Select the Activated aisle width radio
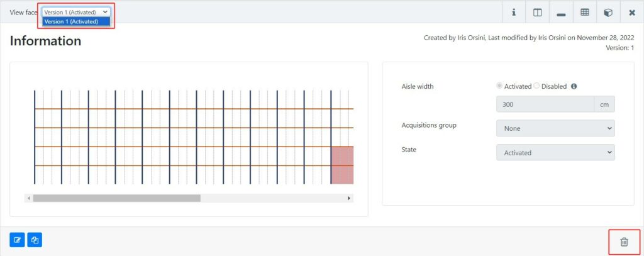 point(500,86)
